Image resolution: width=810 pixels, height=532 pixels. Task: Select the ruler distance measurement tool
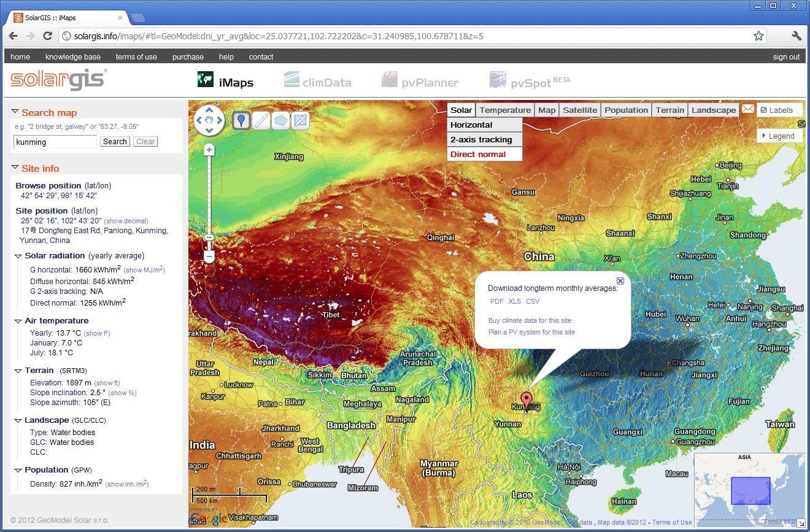261,121
